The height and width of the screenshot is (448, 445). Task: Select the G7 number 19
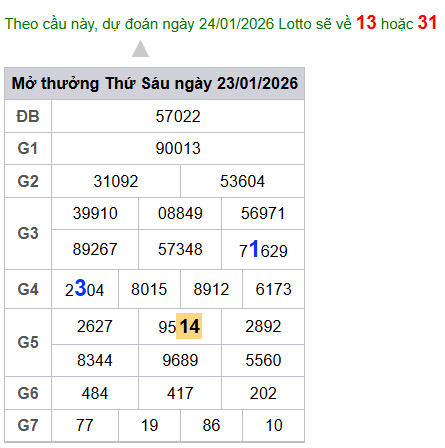pos(149,425)
